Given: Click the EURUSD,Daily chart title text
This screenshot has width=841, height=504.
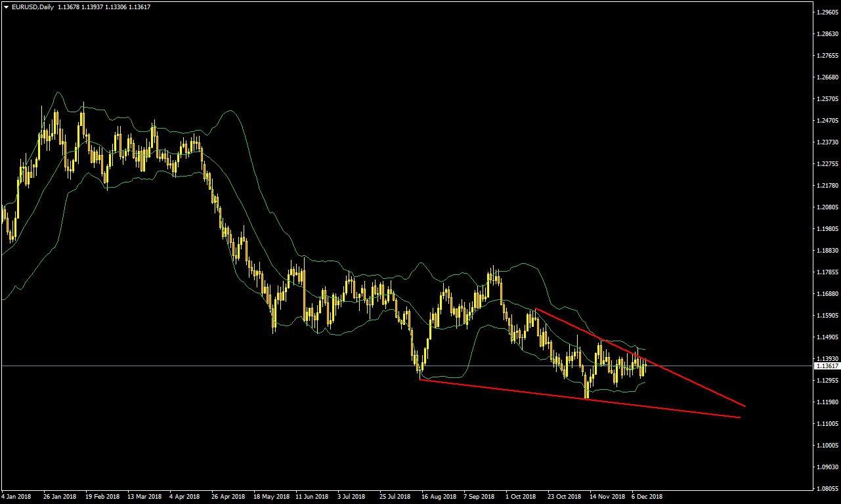Looking at the screenshot, I should pos(32,7).
